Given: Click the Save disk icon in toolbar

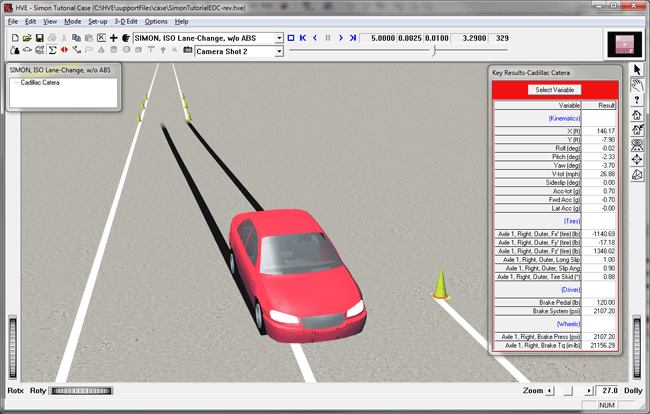Looking at the screenshot, I should (39, 38).
